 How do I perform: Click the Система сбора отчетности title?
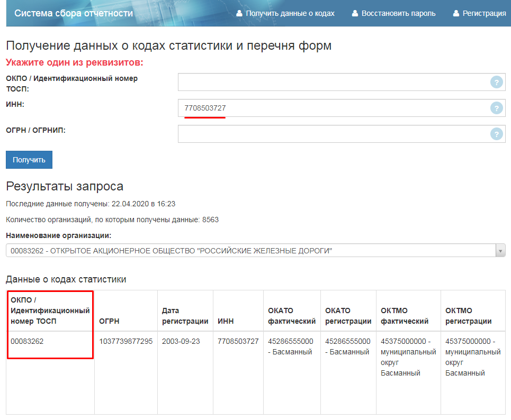[x=74, y=13]
